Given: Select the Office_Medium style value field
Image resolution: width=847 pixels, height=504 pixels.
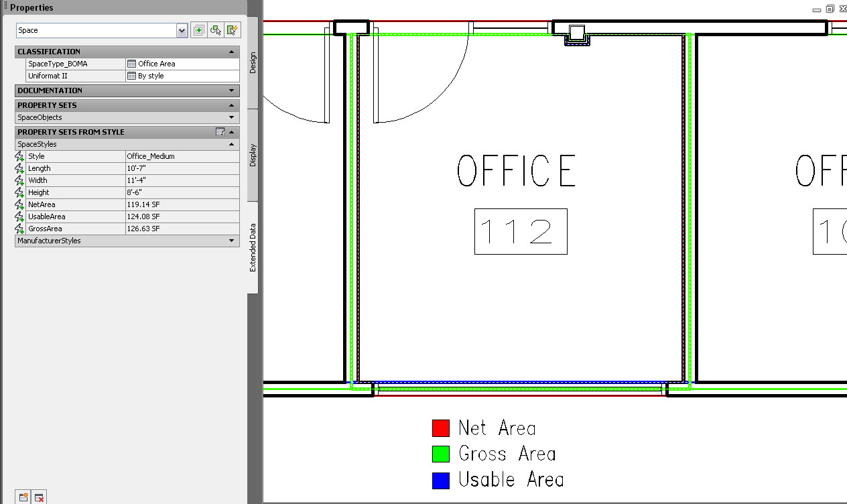Looking at the screenshot, I should (x=182, y=156).
